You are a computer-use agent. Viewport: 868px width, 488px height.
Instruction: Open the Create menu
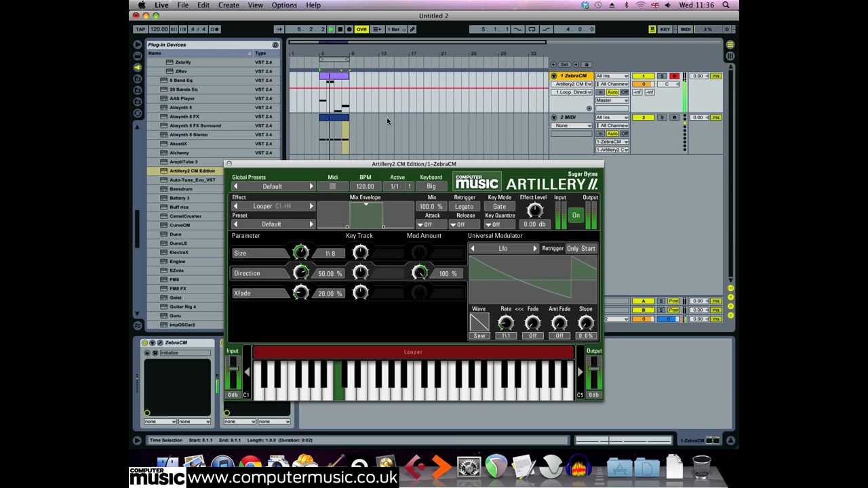229,5
